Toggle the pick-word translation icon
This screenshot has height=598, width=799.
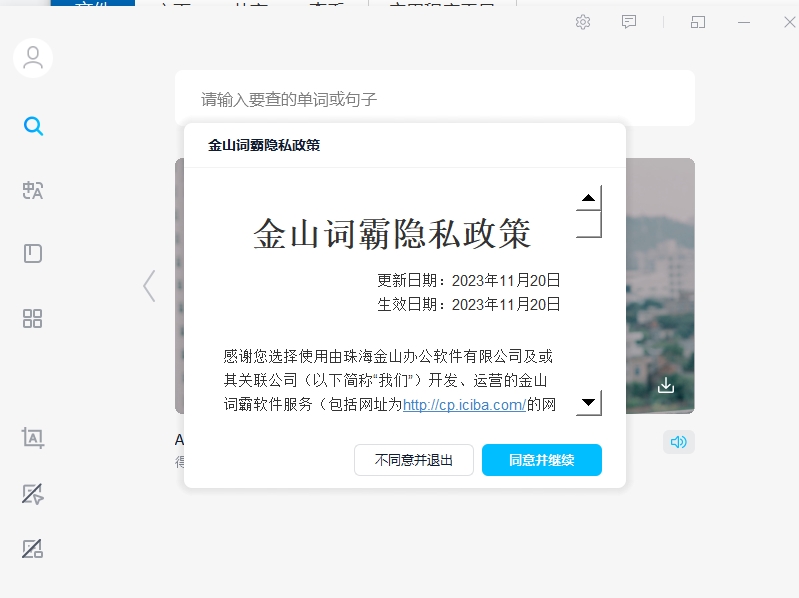33,494
